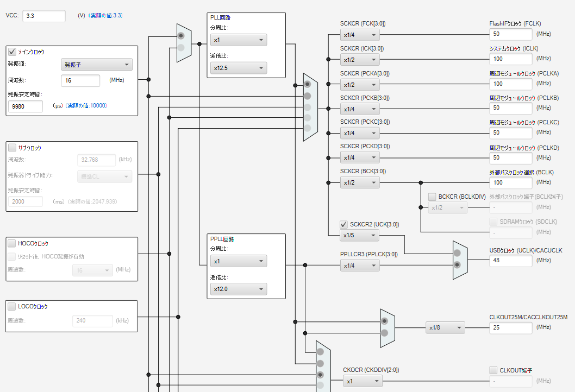575x392 pixels.
Task: Disable the メインクロック checkbox
Action: pyautogui.click(x=12, y=52)
